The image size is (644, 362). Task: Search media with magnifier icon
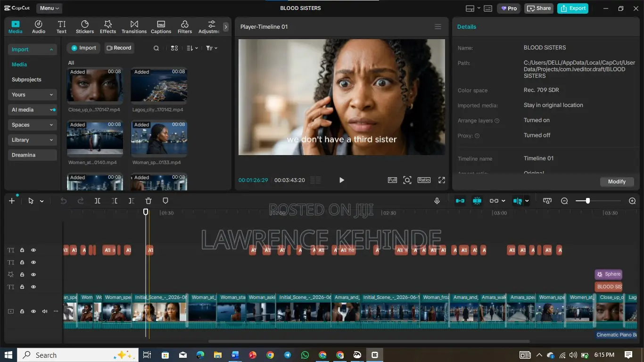[x=157, y=48]
